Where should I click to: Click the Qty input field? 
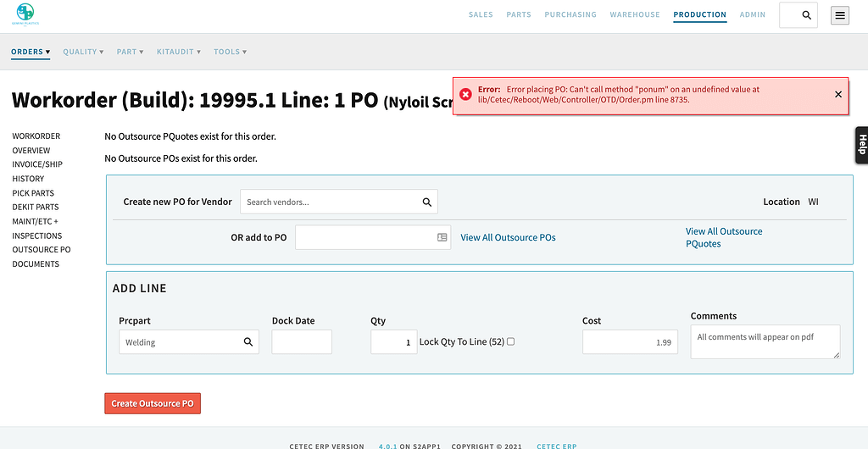[393, 342]
